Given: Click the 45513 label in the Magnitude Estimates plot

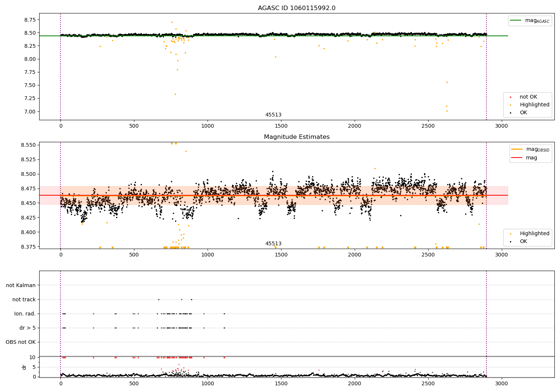Looking at the screenshot, I should click(273, 244).
